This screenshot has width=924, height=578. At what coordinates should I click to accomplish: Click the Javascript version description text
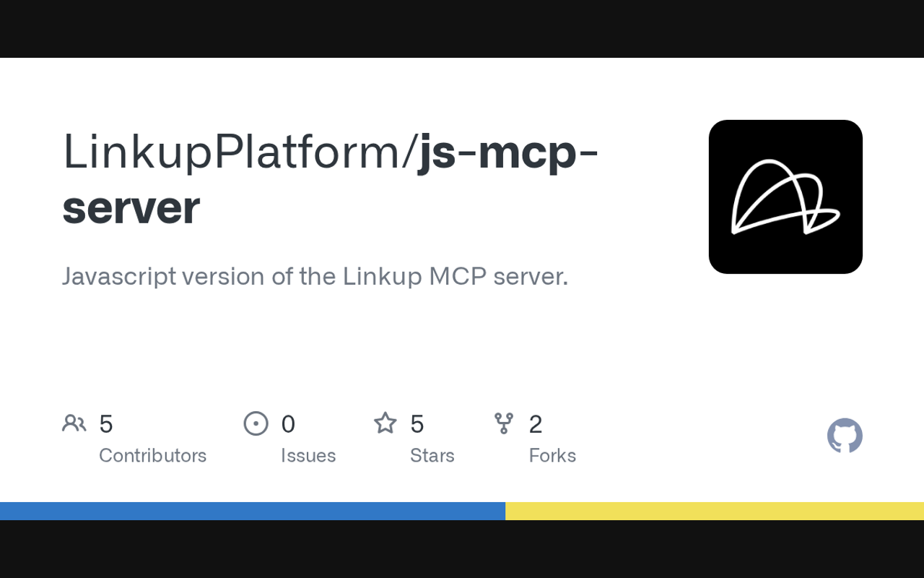pos(315,277)
